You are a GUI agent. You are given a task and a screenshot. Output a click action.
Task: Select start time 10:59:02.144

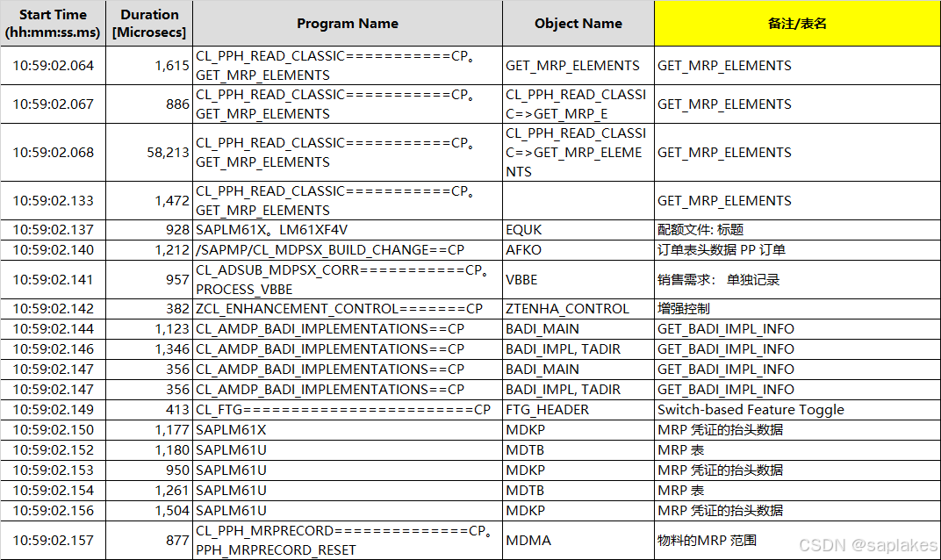click(53, 329)
